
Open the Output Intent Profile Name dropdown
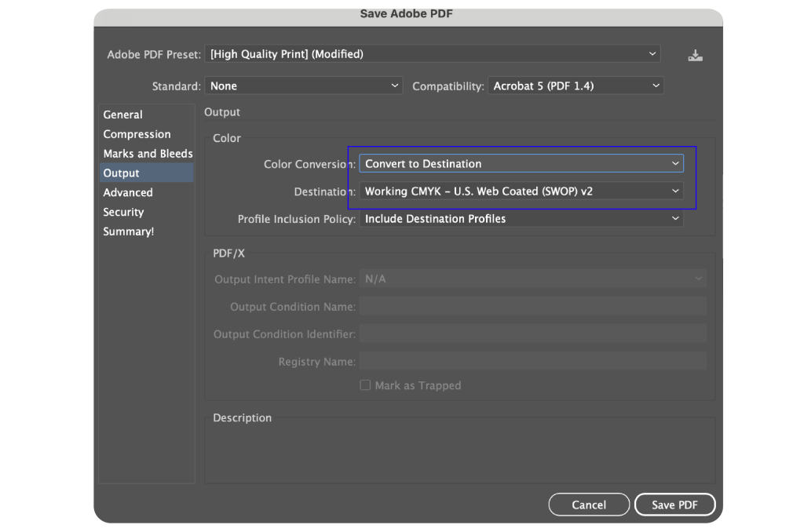tap(532, 279)
